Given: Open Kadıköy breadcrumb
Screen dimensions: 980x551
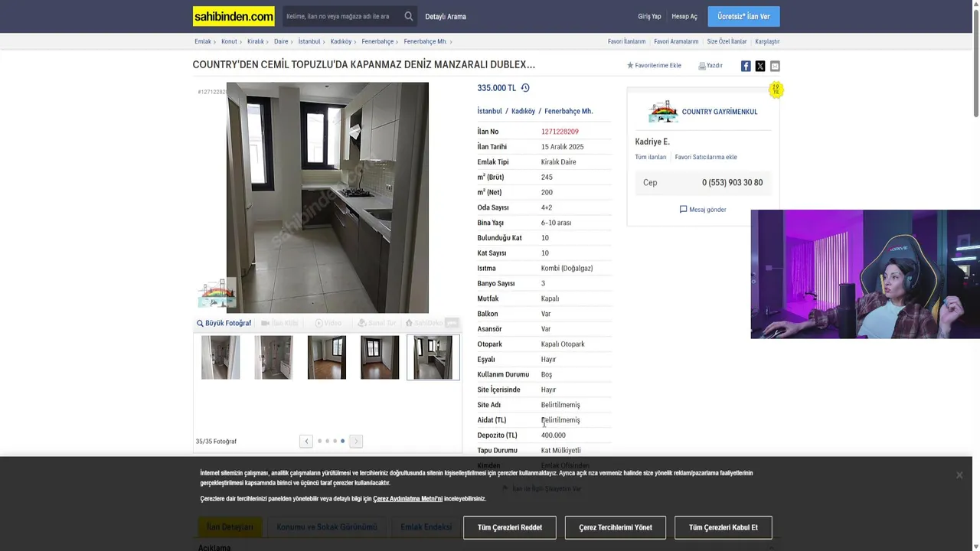Looking at the screenshot, I should (341, 41).
